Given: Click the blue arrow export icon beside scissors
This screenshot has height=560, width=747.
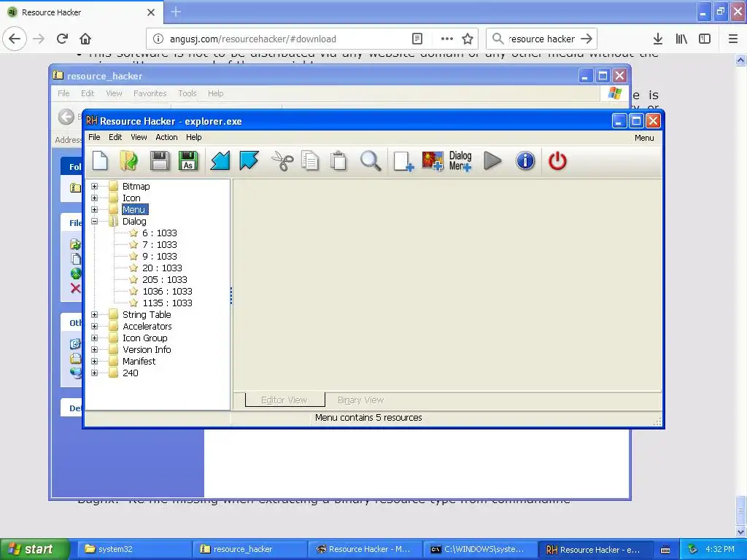Looking at the screenshot, I should (x=249, y=160).
